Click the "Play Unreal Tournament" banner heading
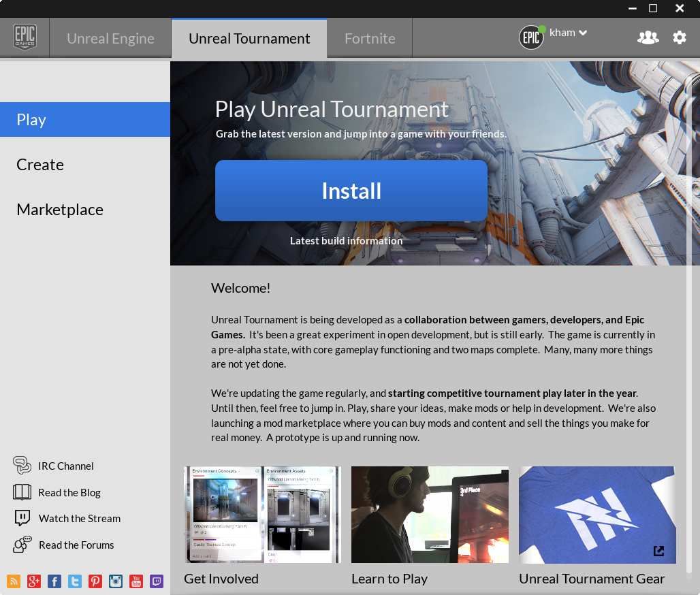 pyautogui.click(x=332, y=110)
